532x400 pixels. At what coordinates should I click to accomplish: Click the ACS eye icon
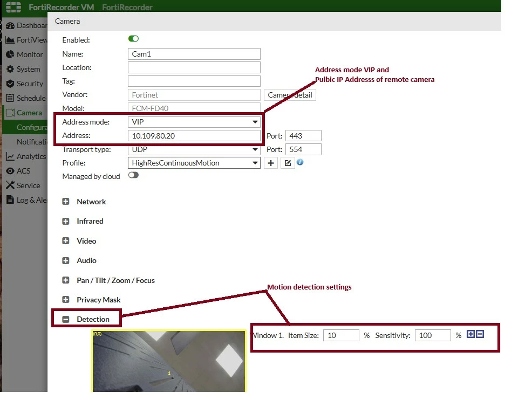click(x=10, y=171)
